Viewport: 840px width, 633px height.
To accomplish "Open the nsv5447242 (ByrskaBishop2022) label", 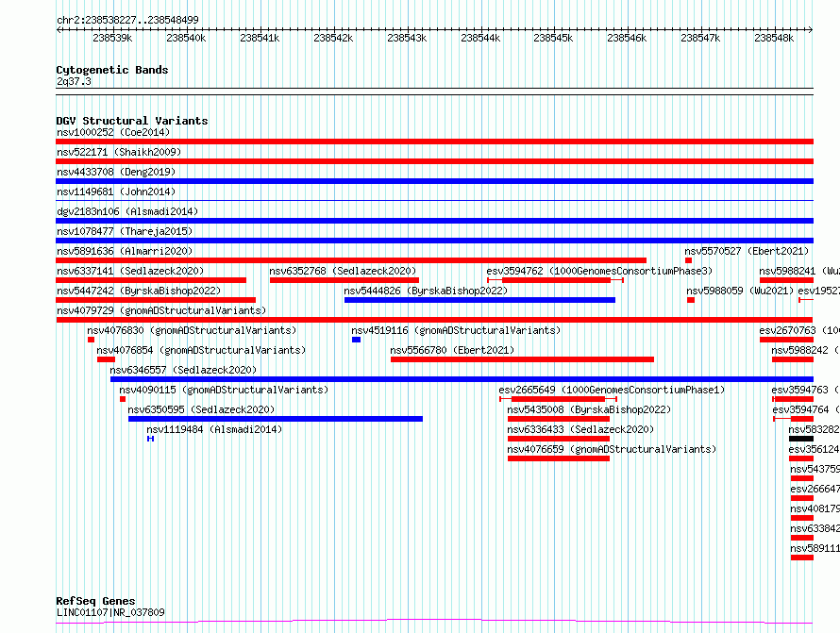I will (140, 291).
